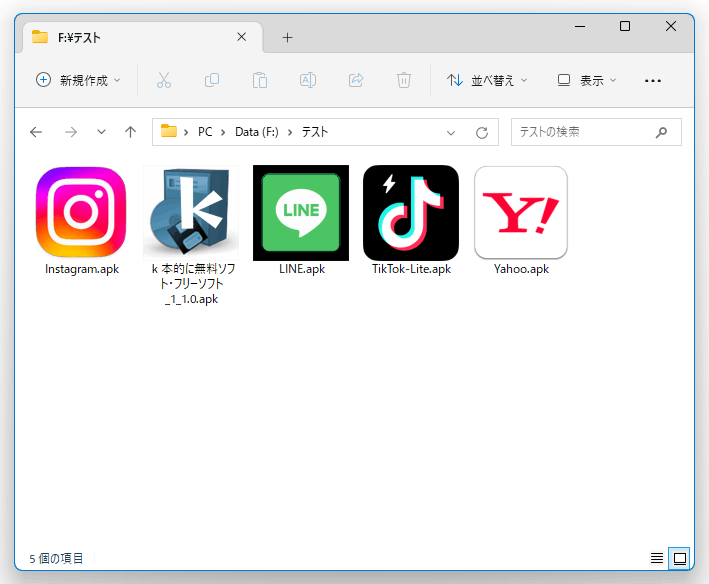Viewport: 709px width, 584px height.
Task: Expand chevron before PC in path
Action: click(x=186, y=132)
